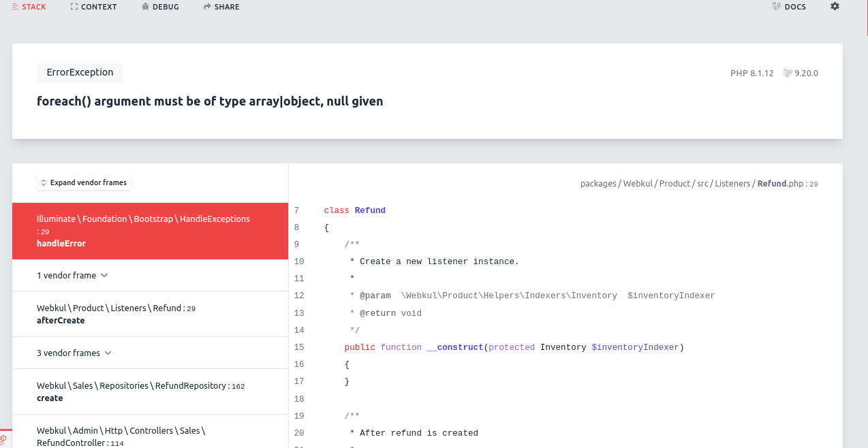Select the Listeners Refund afterCreate frame
Screen dimensions: 868x448
(150, 314)
